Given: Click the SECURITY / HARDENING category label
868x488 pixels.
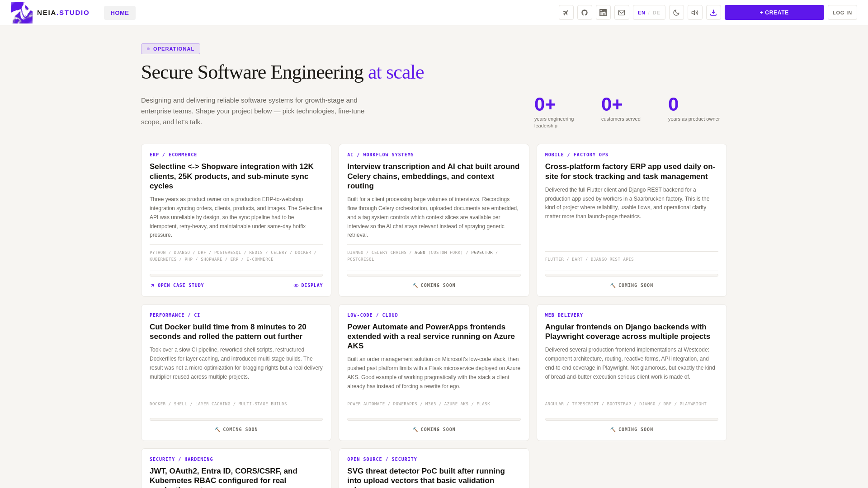Looking at the screenshot, I should click(x=181, y=460).
